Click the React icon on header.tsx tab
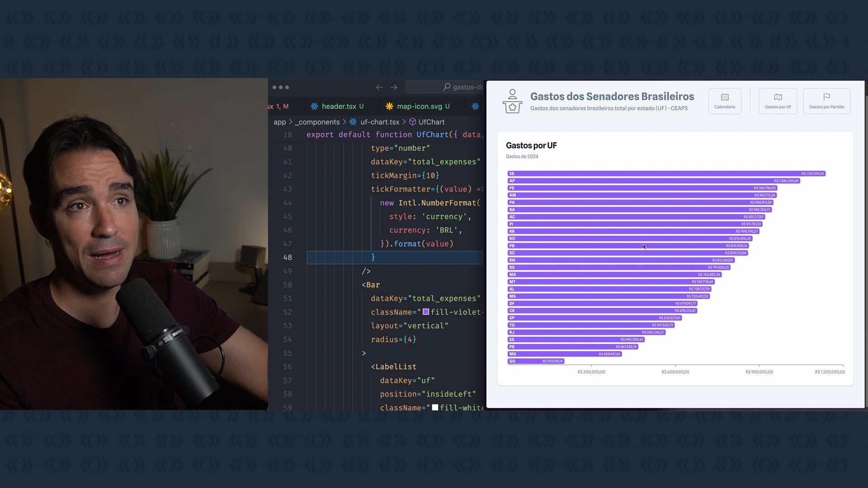The width and height of the screenshot is (868, 488). tap(314, 106)
